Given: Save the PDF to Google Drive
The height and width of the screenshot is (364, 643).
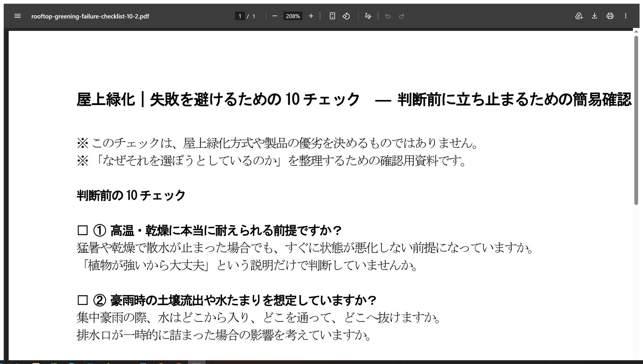Looking at the screenshot, I should coord(579,16).
